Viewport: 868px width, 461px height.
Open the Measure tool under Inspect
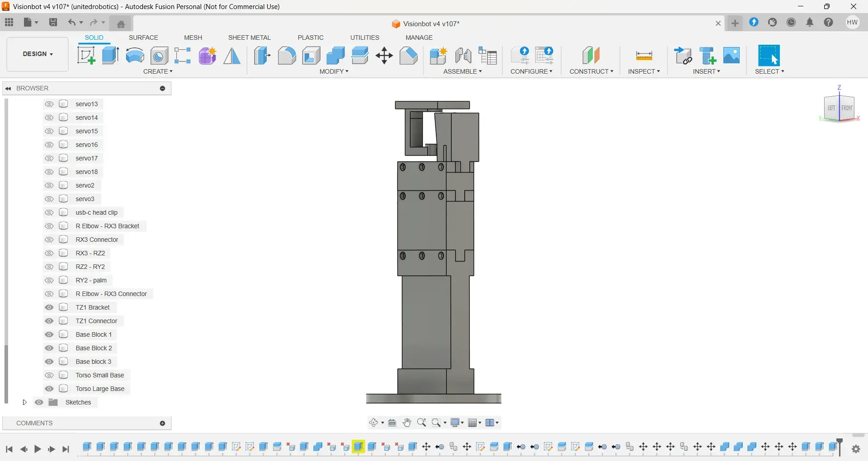(x=644, y=56)
